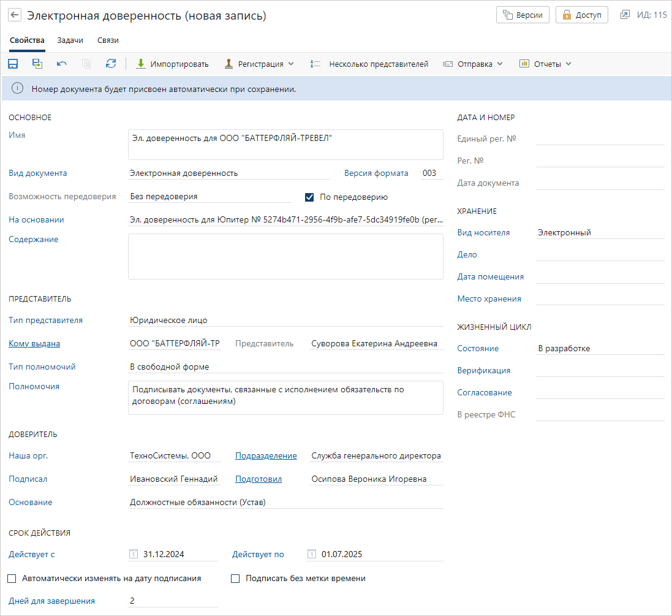Viewport: 672px width, 616px height.
Task: Click the Импортировать toolbar button
Action: click(x=172, y=64)
